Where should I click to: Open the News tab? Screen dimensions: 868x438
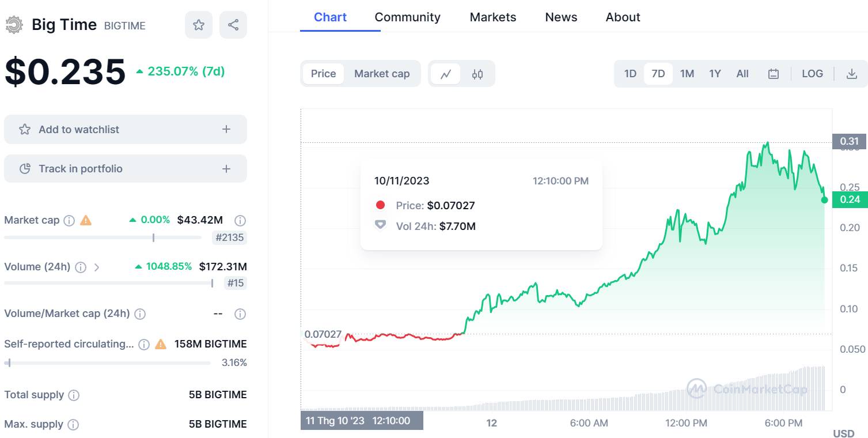(x=561, y=17)
